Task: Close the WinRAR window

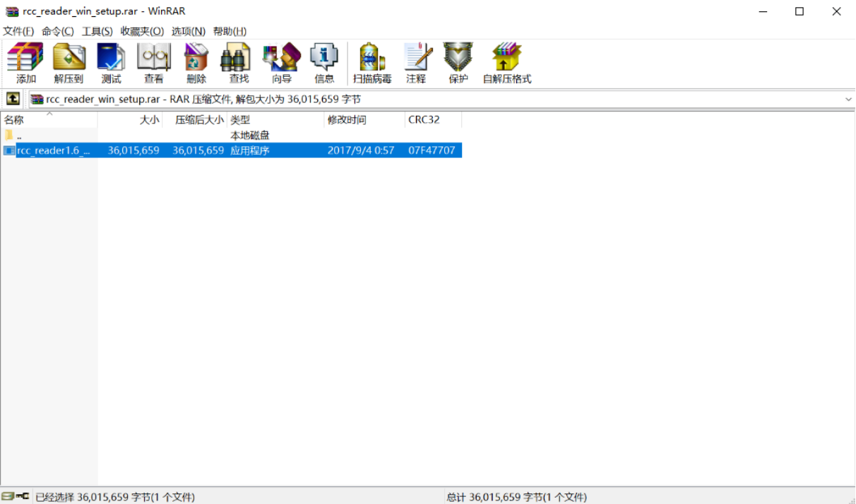Action: pyautogui.click(x=837, y=11)
